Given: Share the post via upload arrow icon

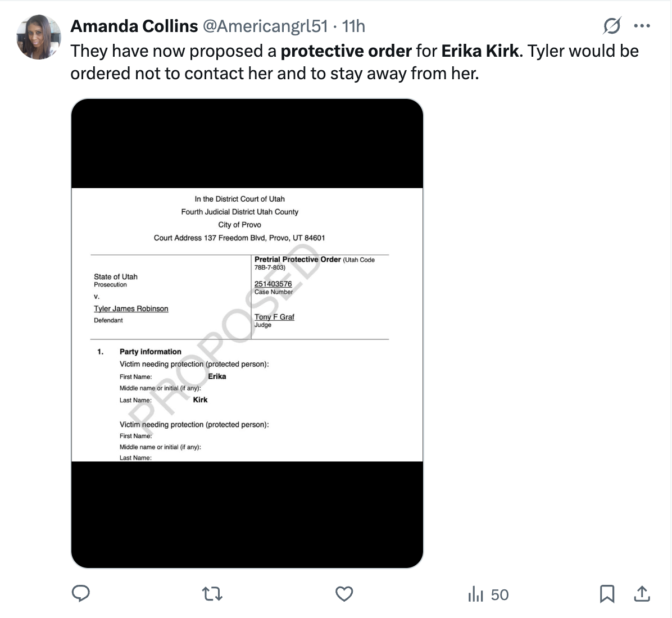Looking at the screenshot, I should [642, 593].
